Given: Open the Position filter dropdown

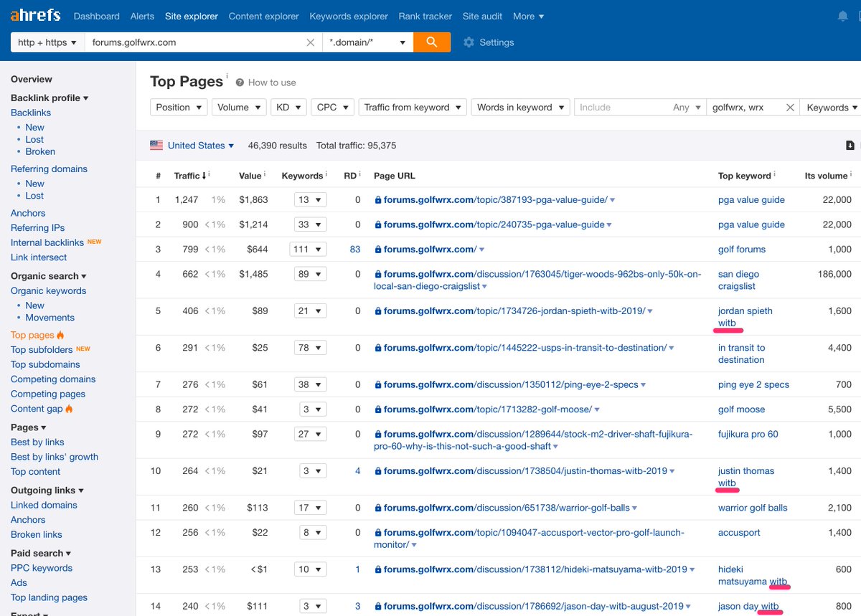Looking at the screenshot, I should click(x=179, y=108).
